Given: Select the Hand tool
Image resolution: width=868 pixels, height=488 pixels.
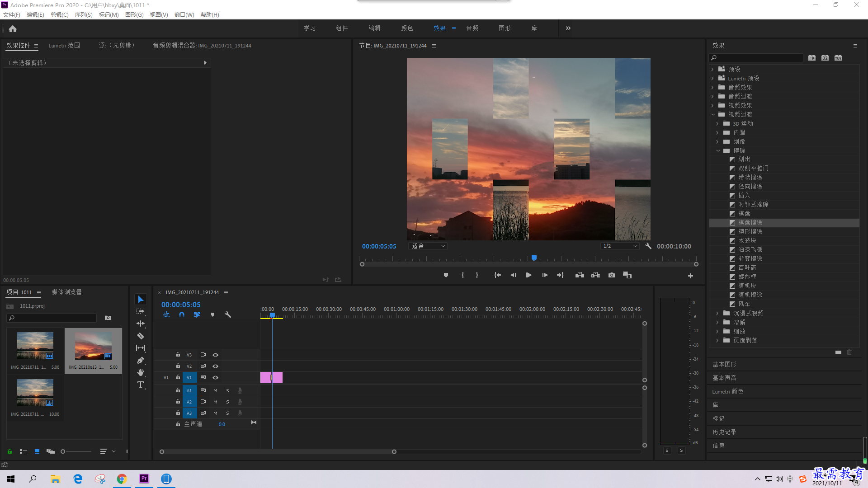Looking at the screenshot, I should click(x=141, y=372).
